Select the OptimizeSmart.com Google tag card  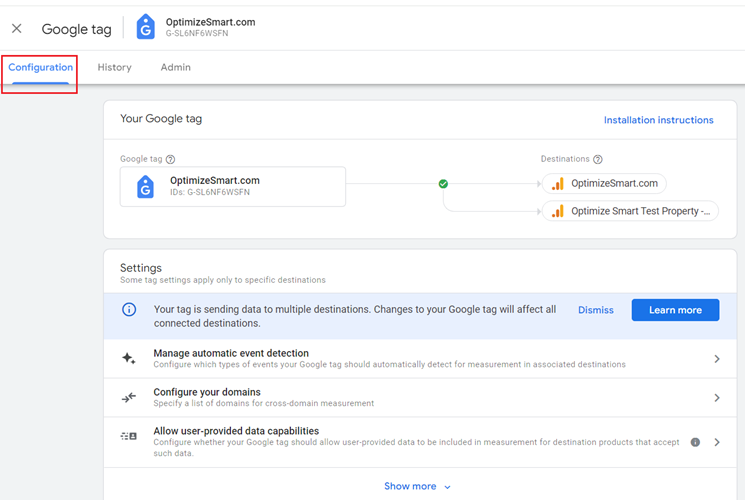(233, 186)
